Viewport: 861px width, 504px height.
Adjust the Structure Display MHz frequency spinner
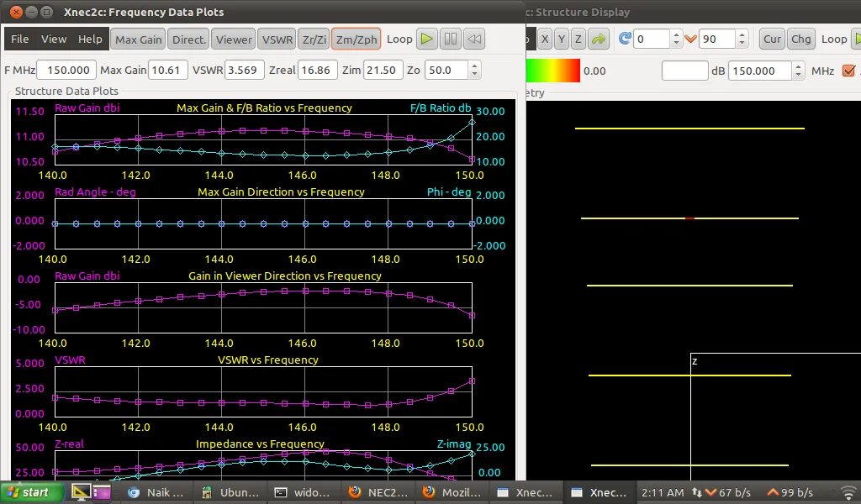coord(799,71)
